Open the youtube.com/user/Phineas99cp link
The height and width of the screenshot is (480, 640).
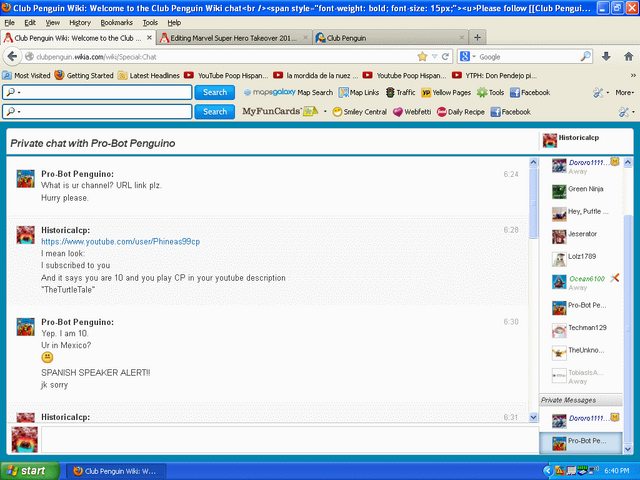point(120,242)
